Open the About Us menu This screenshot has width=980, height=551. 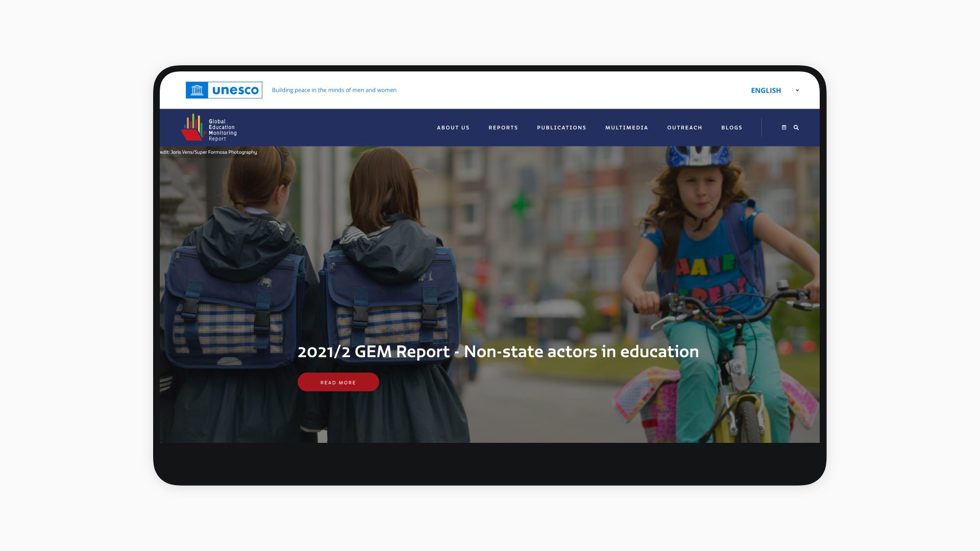(x=453, y=128)
